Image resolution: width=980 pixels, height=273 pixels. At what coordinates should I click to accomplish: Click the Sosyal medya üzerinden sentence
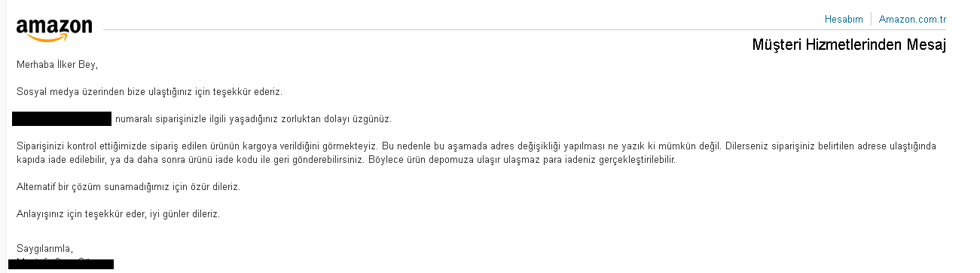(149, 92)
